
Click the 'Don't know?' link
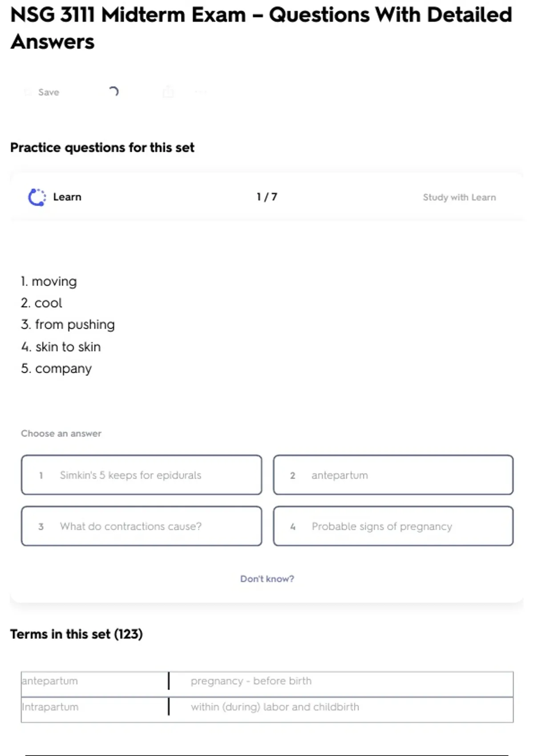coord(267,579)
